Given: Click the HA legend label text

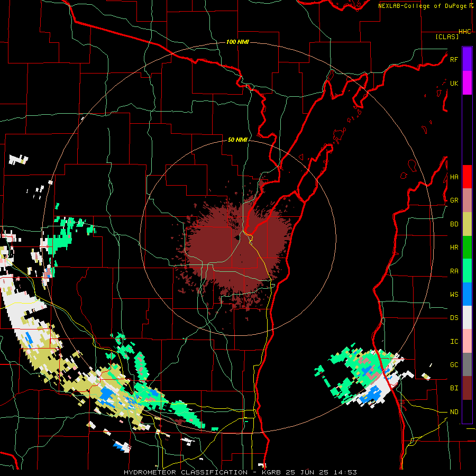Looking at the screenshot, I should [x=454, y=177].
